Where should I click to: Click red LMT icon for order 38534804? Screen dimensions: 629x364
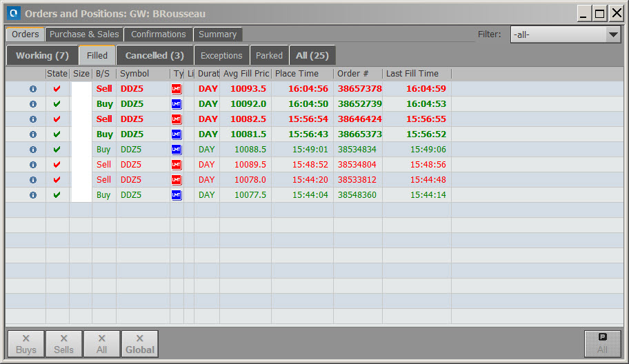click(x=177, y=165)
